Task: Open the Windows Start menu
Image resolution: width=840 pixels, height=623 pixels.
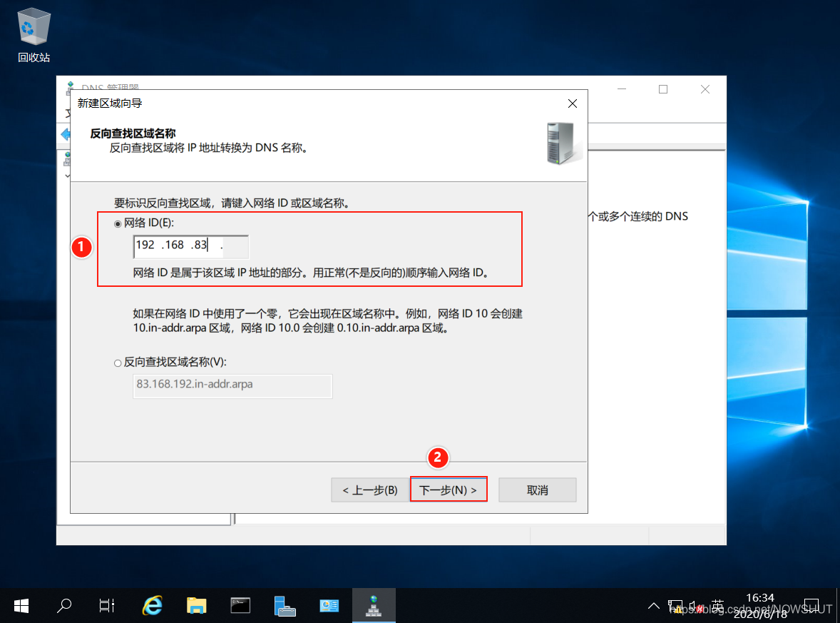Action: [21, 606]
